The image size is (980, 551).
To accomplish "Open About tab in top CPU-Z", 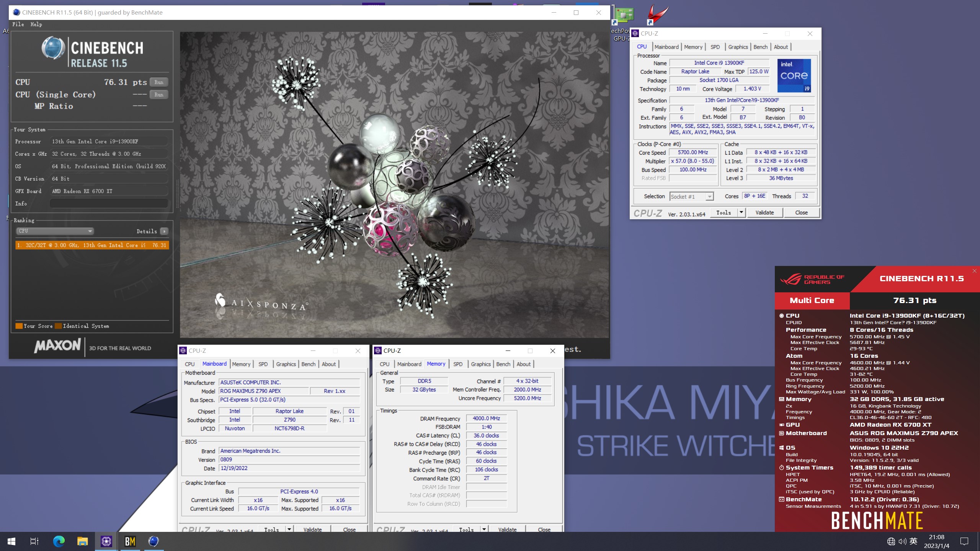I will (781, 47).
